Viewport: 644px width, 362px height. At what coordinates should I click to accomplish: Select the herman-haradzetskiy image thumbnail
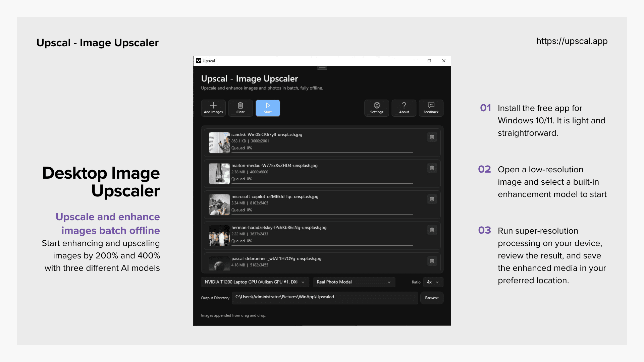point(219,236)
